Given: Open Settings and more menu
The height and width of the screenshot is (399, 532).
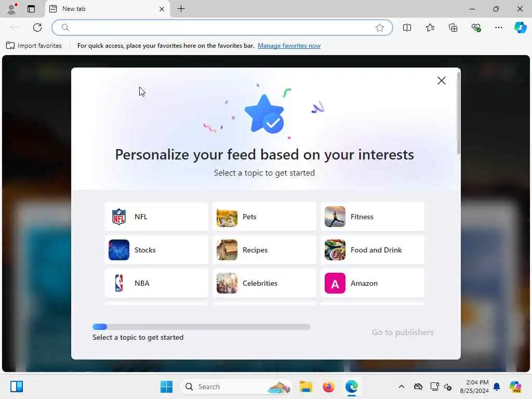Looking at the screenshot, I should pyautogui.click(x=498, y=28).
